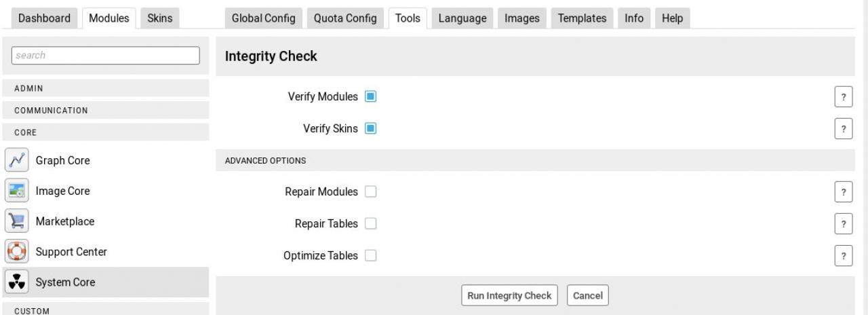Viewport: 868px width, 315px height.
Task: Select the System Core module icon
Action: [16, 282]
